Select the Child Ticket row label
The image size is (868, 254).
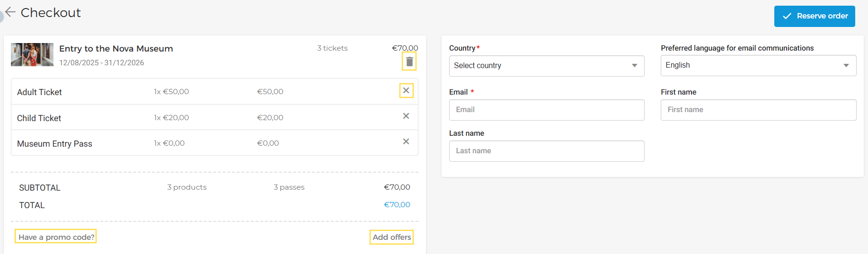click(39, 118)
